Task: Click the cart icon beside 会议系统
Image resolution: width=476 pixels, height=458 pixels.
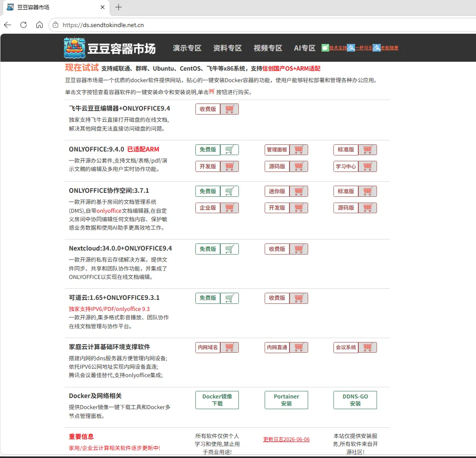Action: pos(368,347)
